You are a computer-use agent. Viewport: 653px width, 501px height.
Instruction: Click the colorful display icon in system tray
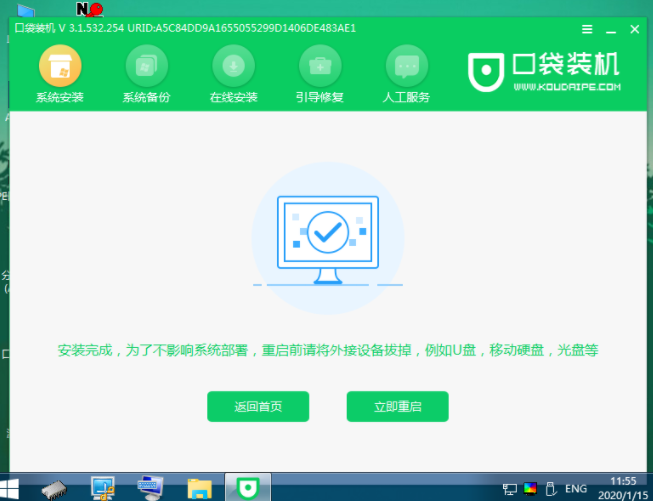pyautogui.click(x=530, y=489)
